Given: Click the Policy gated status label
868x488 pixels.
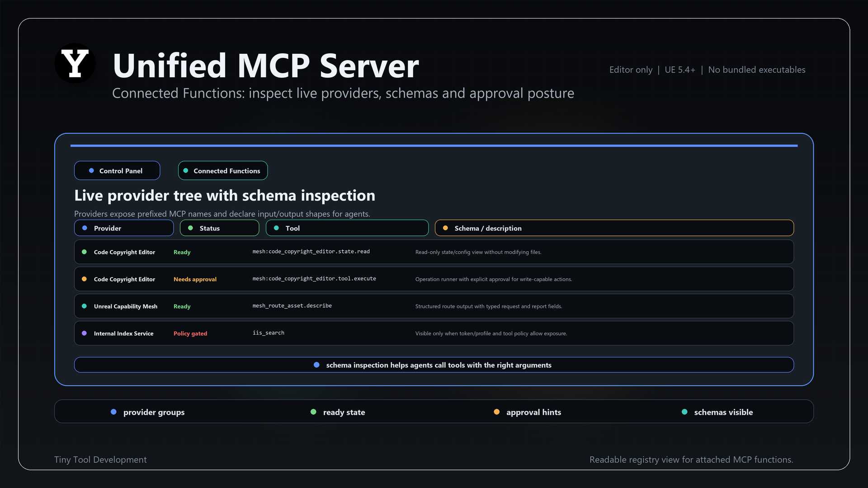Looking at the screenshot, I should click(190, 333).
